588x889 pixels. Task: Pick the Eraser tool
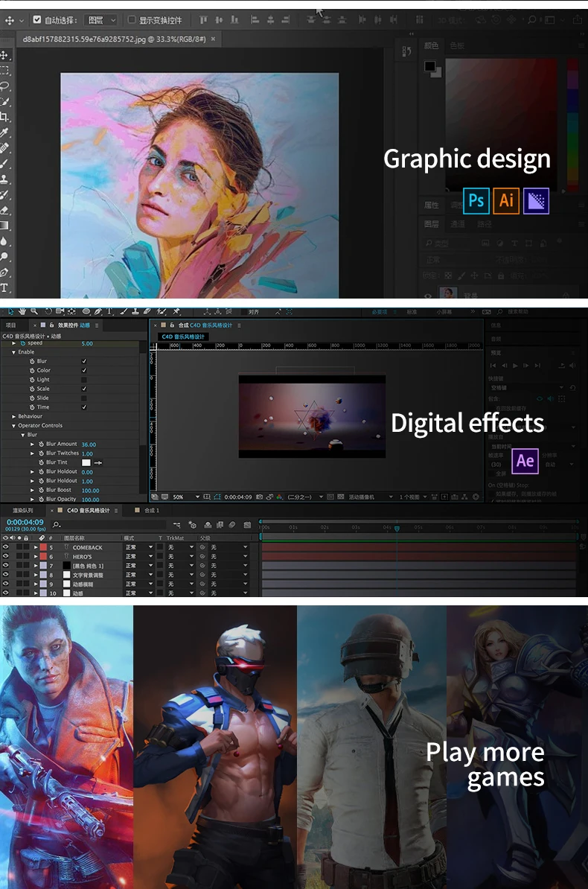coord(4,211)
